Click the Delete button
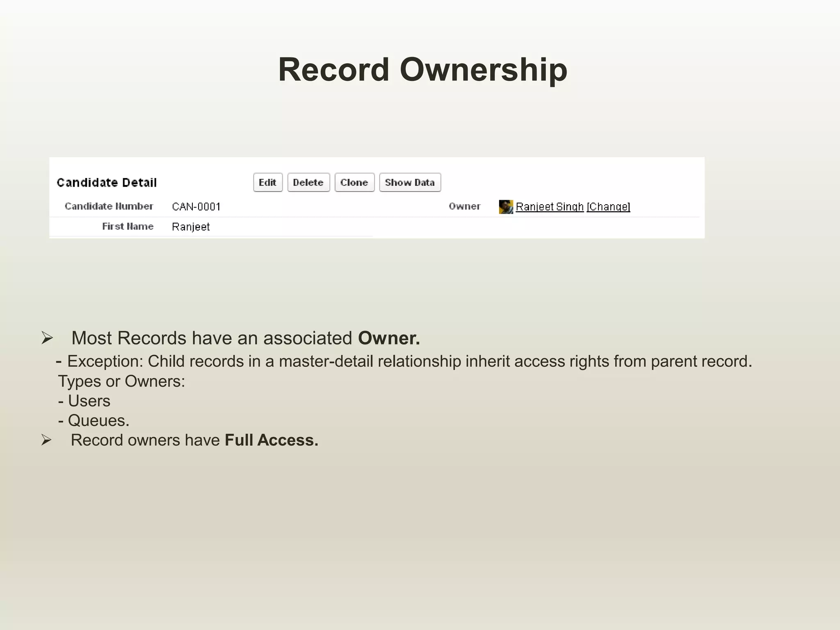 pos(308,183)
